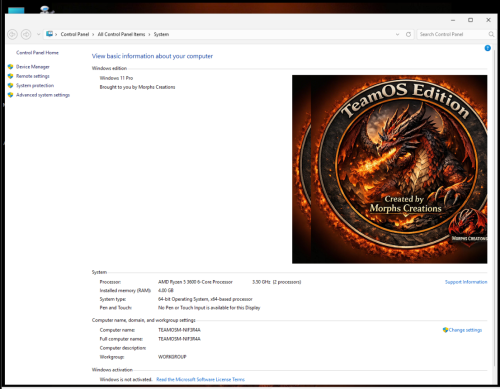Open the blue Help icon
Image resolution: width=500 pixels, height=389 pixels.
coord(487,48)
